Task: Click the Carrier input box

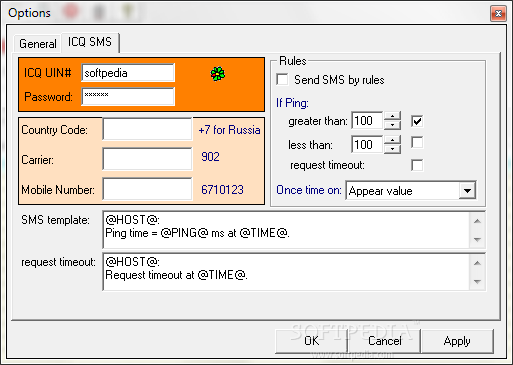Action: pyautogui.click(x=147, y=159)
